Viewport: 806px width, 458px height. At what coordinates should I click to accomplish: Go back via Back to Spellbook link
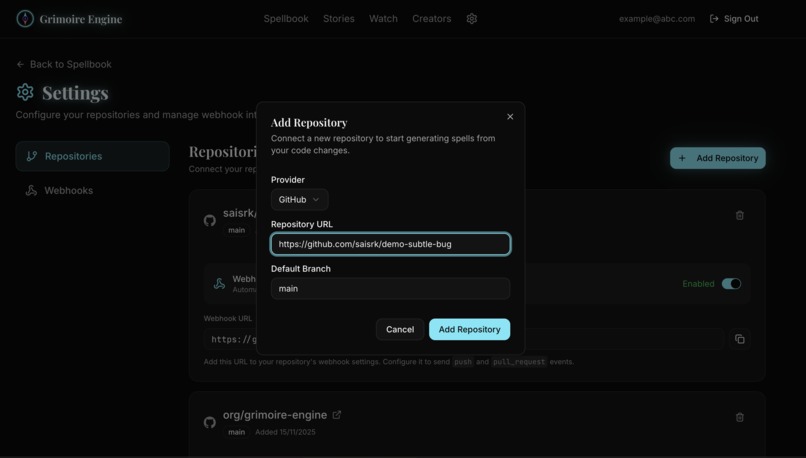(x=64, y=64)
